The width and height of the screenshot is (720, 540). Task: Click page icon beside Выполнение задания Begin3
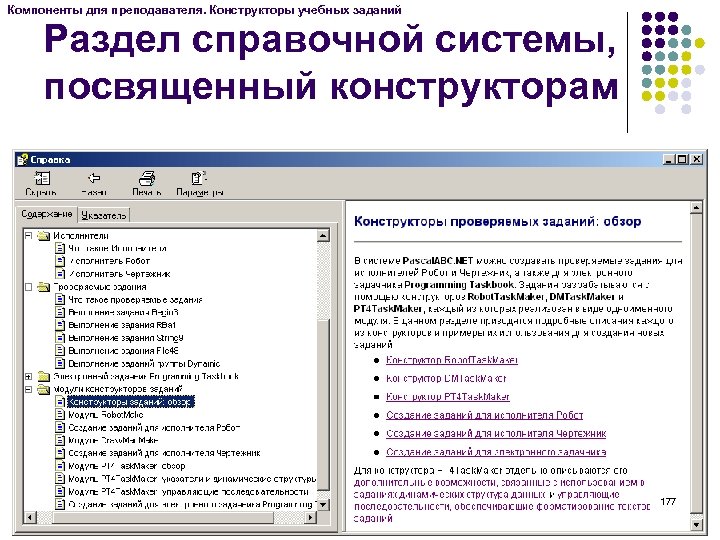point(60,313)
